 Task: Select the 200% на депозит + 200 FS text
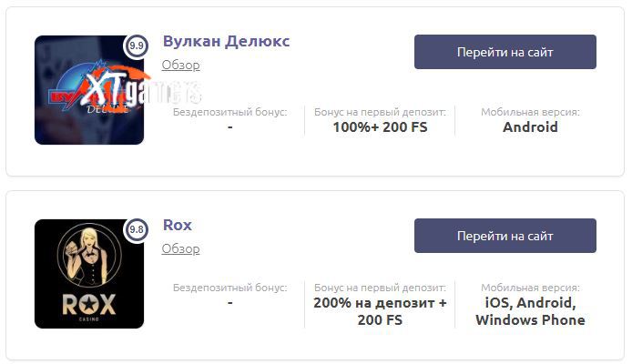pos(380,311)
